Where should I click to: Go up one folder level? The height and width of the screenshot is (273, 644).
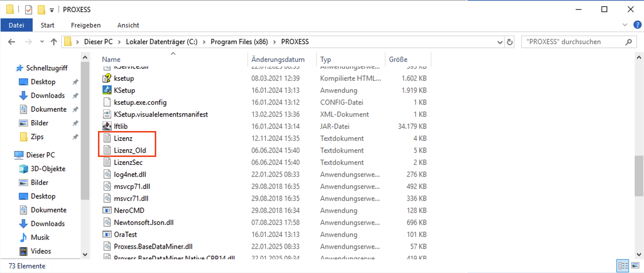point(54,42)
